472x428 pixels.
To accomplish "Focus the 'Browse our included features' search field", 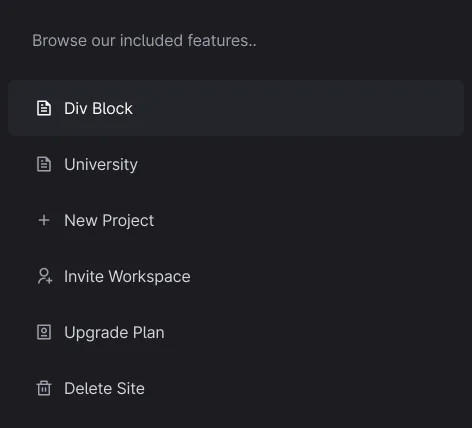I will point(236,41).
